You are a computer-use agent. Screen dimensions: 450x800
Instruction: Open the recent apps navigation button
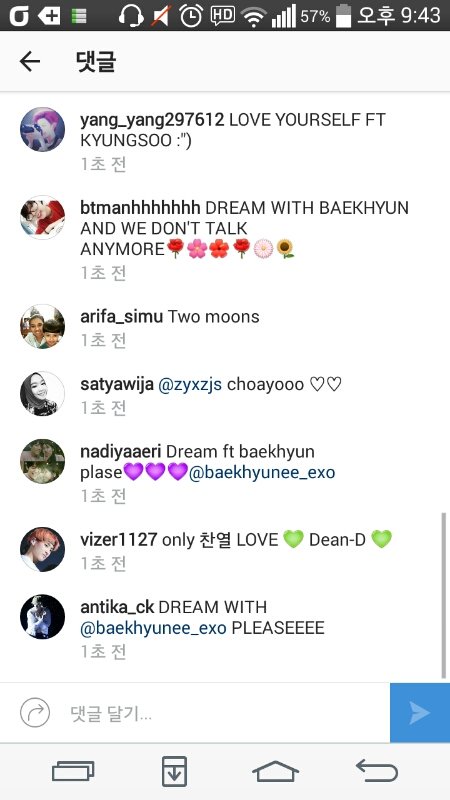73,771
